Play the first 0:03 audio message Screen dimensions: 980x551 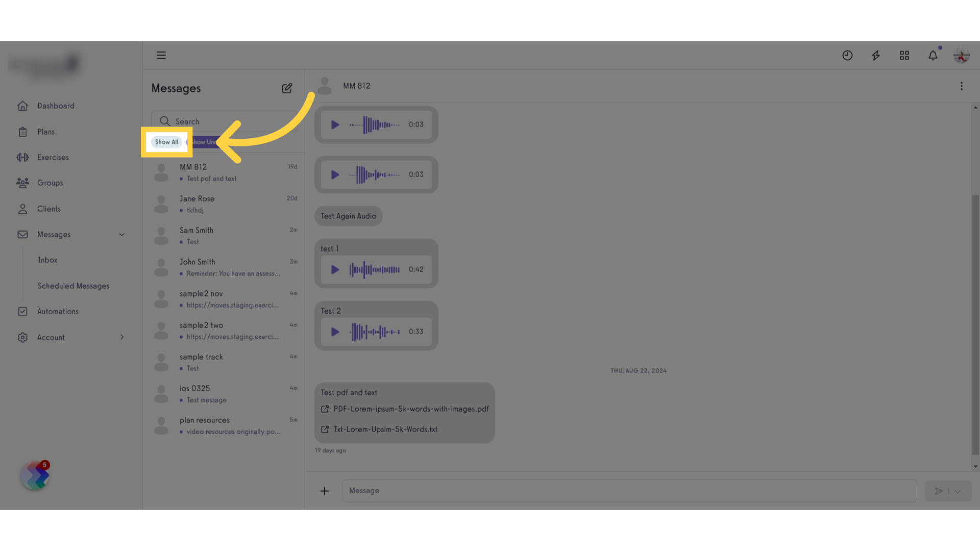tap(335, 124)
